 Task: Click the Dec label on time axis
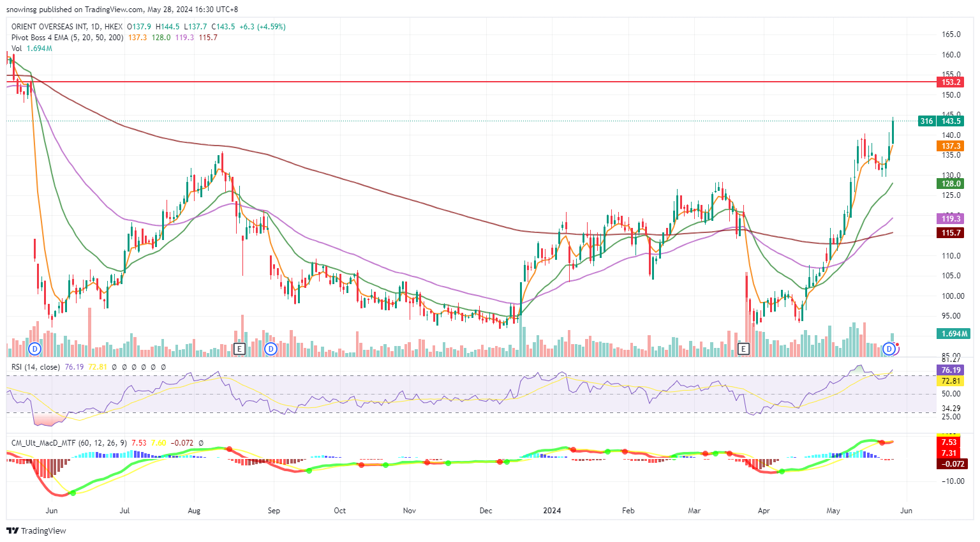point(486,511)
